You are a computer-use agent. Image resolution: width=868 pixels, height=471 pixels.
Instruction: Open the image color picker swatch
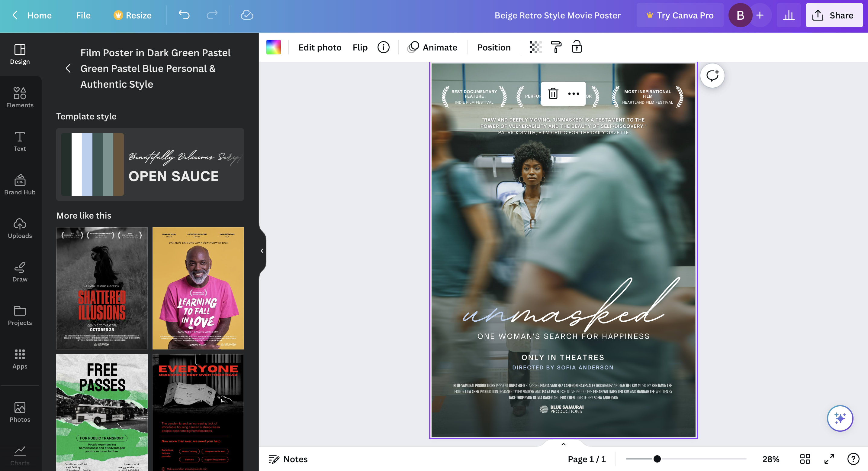[274, 47]
